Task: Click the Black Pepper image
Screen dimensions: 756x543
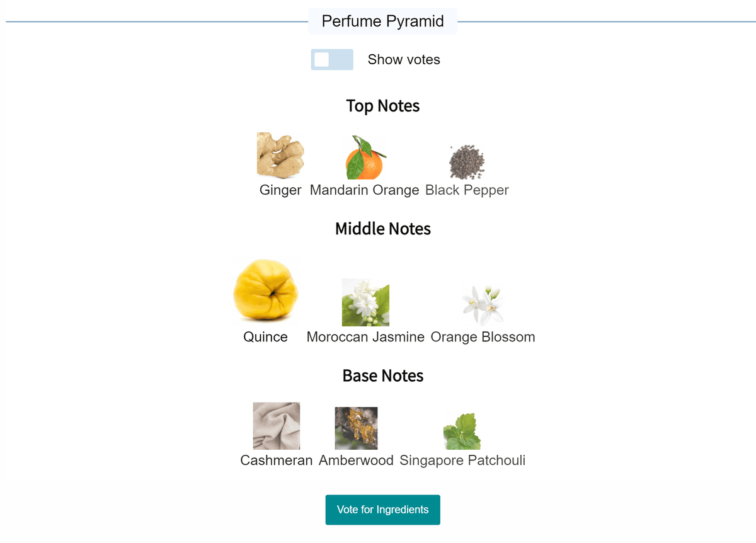Action: click(467, 162)
